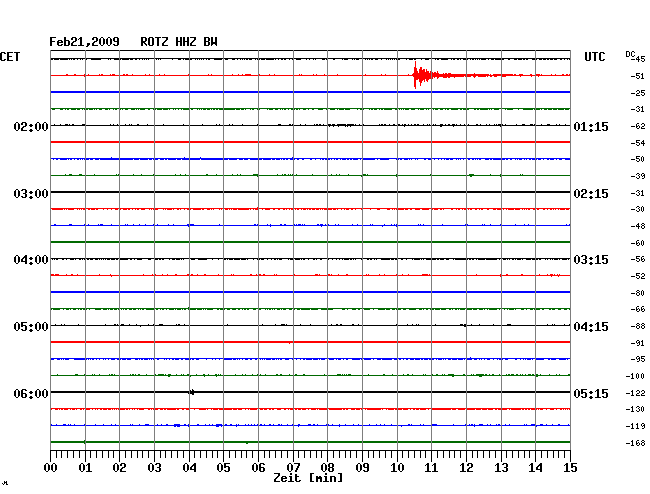This screenshot has width=650, height=494.
Task: Click the DC value -52
Action: (638, 276)
